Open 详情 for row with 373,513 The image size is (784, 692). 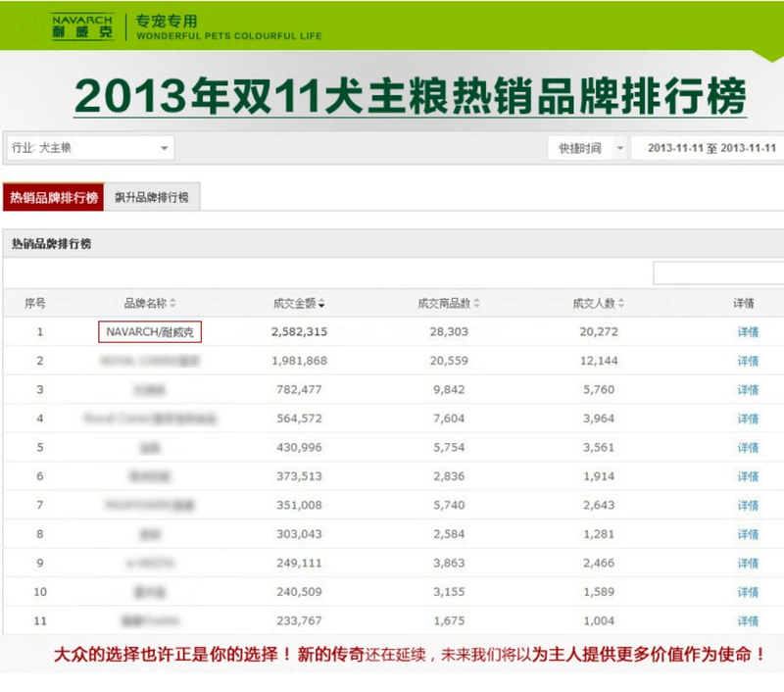(748, 476)
